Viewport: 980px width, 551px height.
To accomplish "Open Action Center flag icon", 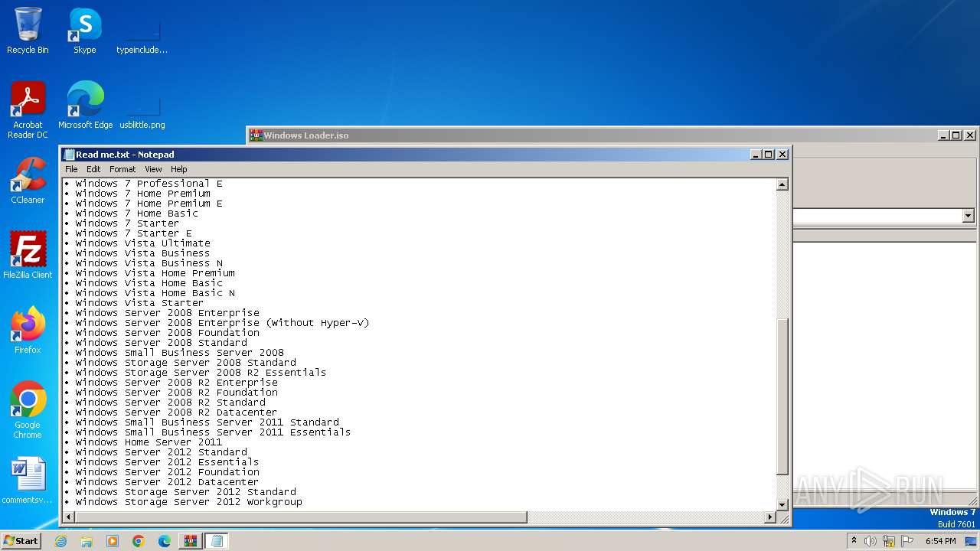I will coord(907,541).
